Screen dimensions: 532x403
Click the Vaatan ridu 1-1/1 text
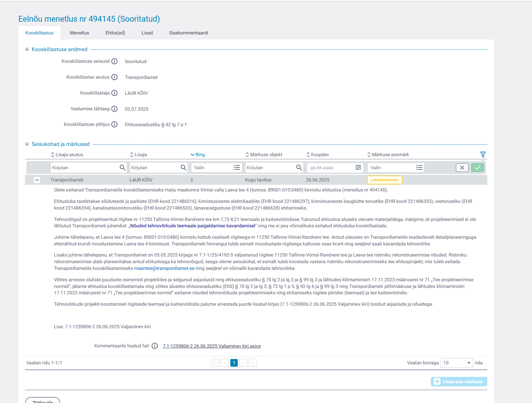44,363
